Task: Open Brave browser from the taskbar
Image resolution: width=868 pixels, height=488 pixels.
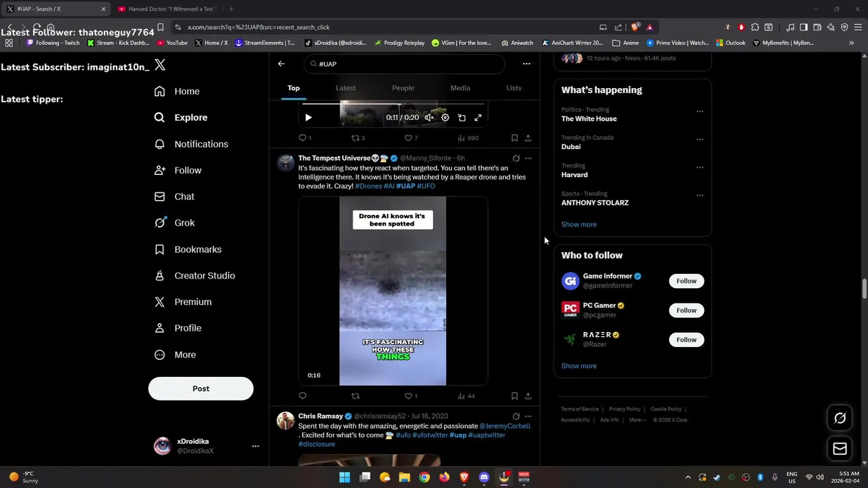Action: (464, 477)
